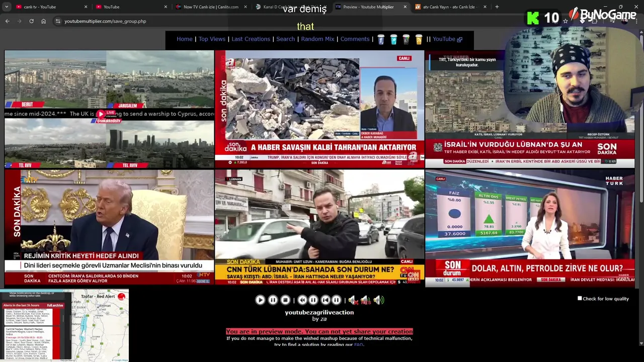Screen dimensions: 644x362
Task: Mute all with the red X speaker icon
Action: [353, 300]
